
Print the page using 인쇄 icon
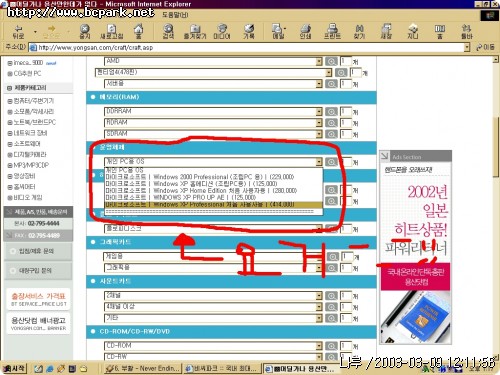pyautogui.click(x=305, y=32)
